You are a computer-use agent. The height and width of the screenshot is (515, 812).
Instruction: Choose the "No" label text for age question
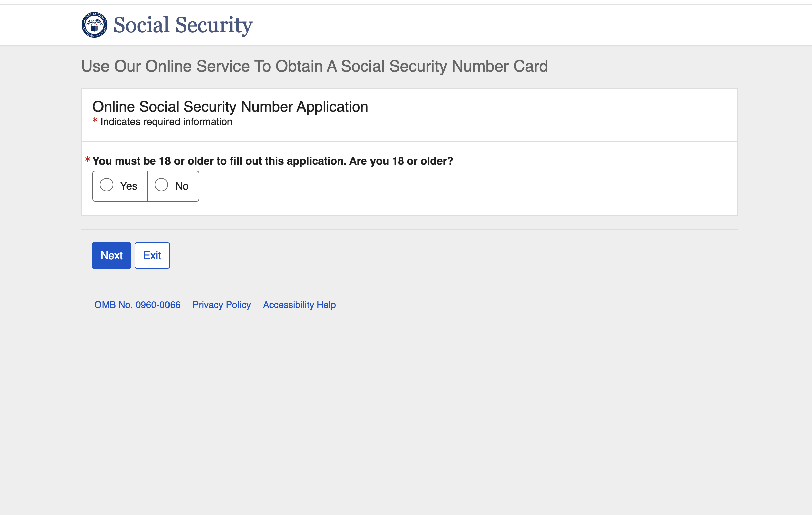[x=182, y=186]
